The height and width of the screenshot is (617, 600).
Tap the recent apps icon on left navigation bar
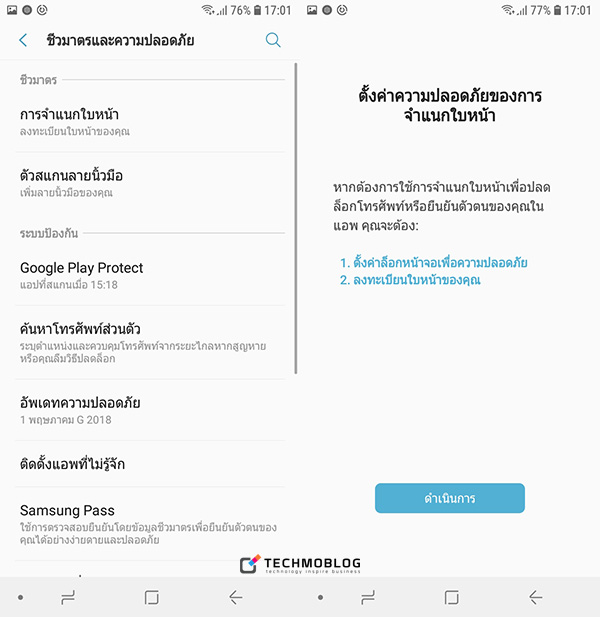click(68, 597)
